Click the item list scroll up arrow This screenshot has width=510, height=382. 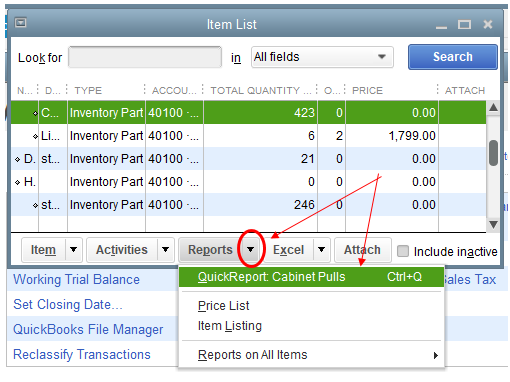(493, 107)
